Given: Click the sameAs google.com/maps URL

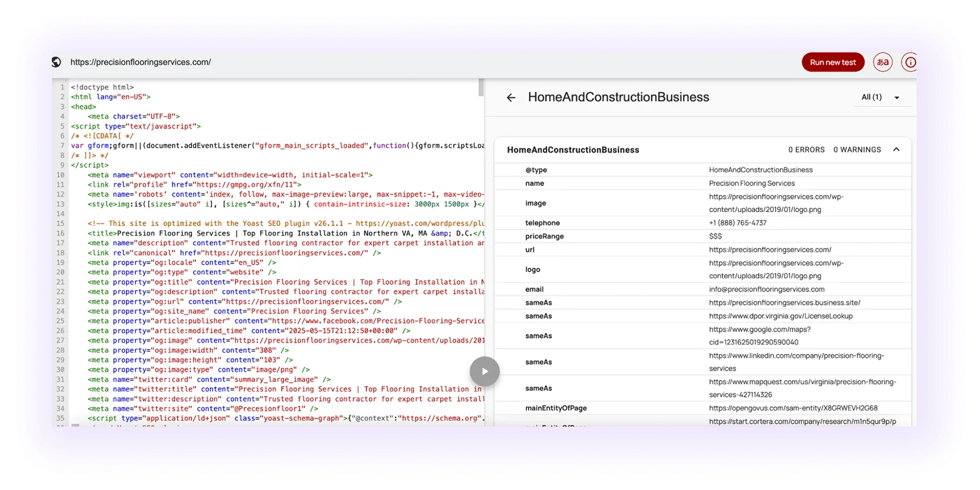Looking at the screenshot, I should click(x=760, y=336).
